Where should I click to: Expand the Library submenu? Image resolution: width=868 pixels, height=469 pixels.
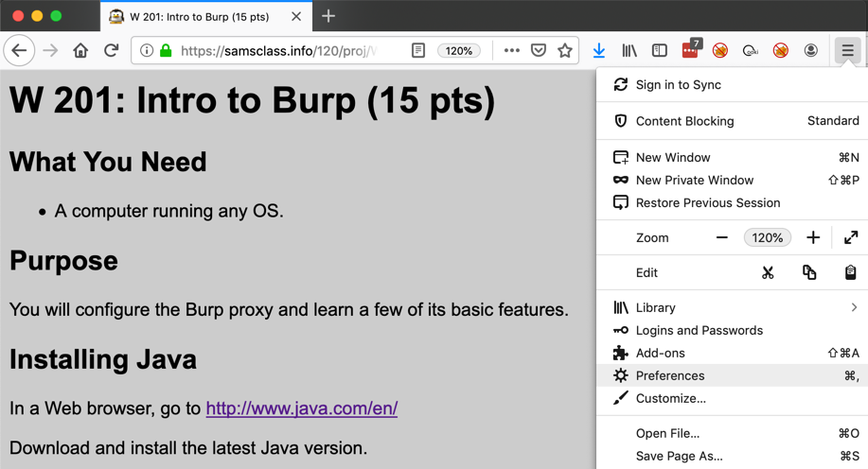coord(732,307)
